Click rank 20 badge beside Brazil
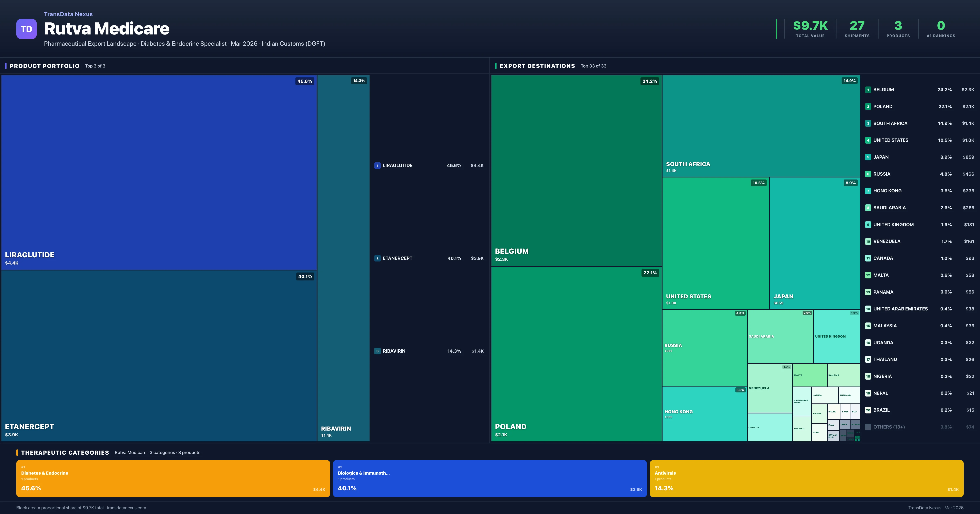Screen dimensions: 980x514 click(x=868, y=410)
